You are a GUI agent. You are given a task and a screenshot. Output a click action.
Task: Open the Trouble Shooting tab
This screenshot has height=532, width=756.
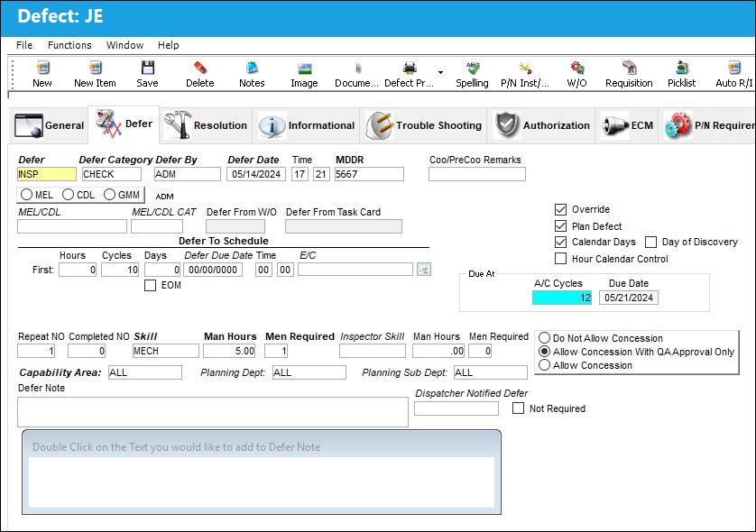coord(424,125)
